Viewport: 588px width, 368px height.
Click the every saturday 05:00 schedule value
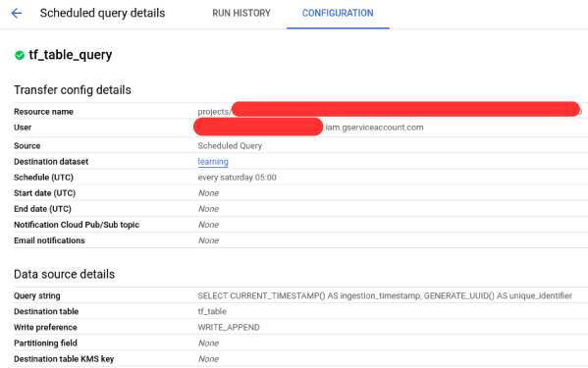tap(237, 178)
